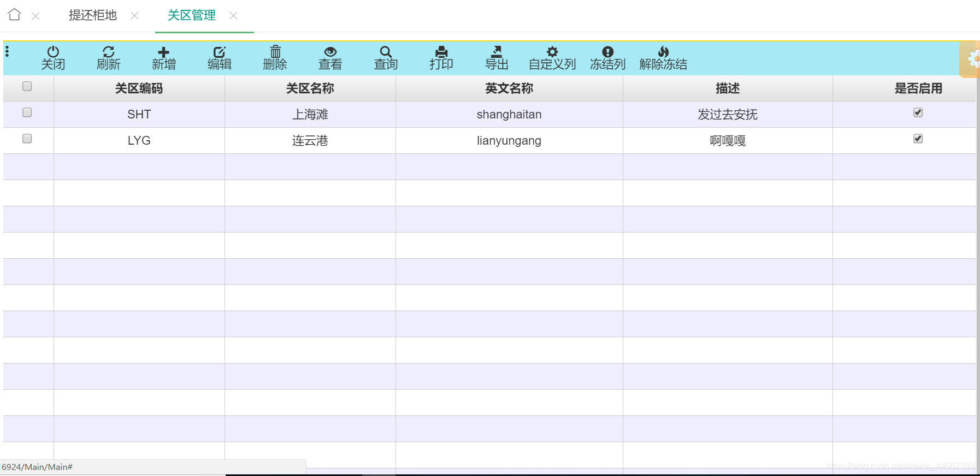This screenshot has height=476, width=980.
Task: Click the 英文名称 column header
Action: click(509, 88)
